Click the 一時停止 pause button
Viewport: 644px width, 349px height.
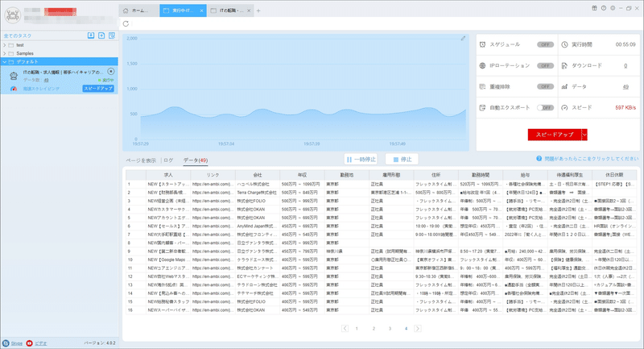pos(361,160)
